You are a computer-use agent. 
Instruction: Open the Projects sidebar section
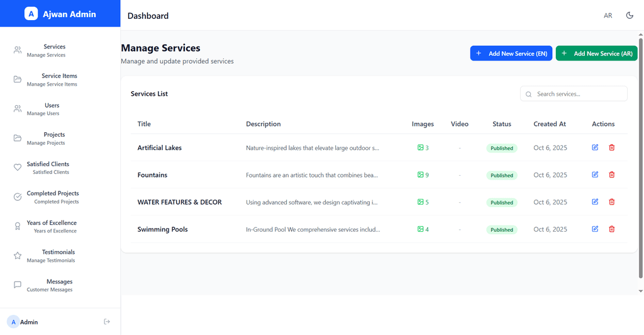pyautogui.click(x=54, y=138)
